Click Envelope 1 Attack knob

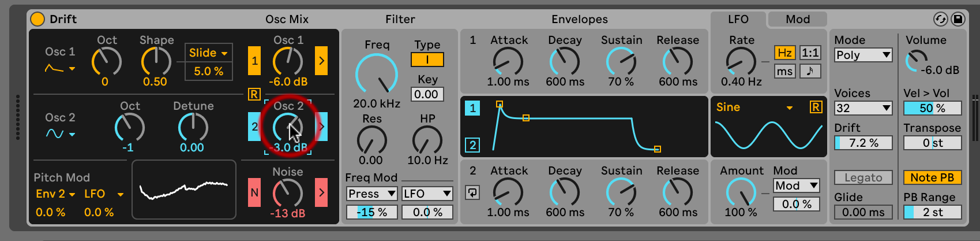[508, 61]
